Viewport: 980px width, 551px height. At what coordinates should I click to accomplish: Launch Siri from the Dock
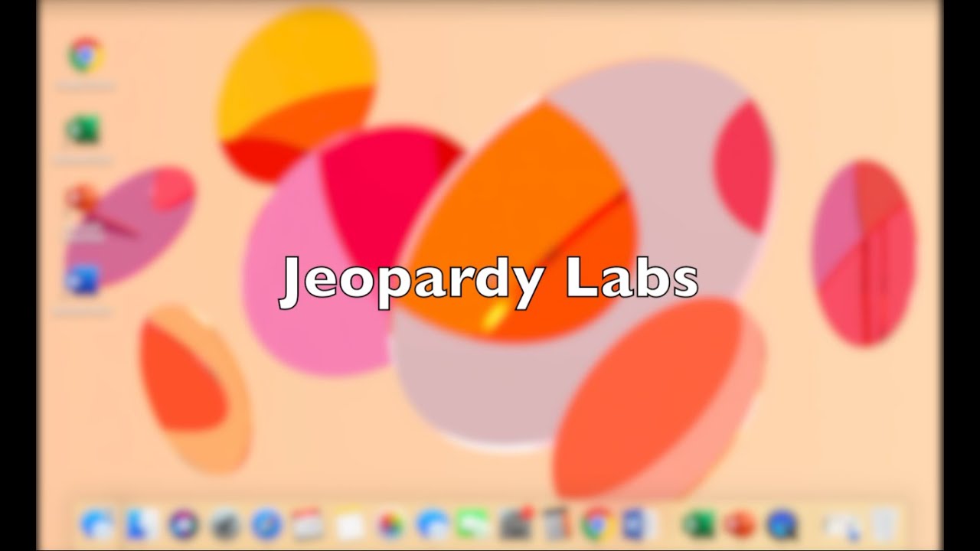coord(184,524)
